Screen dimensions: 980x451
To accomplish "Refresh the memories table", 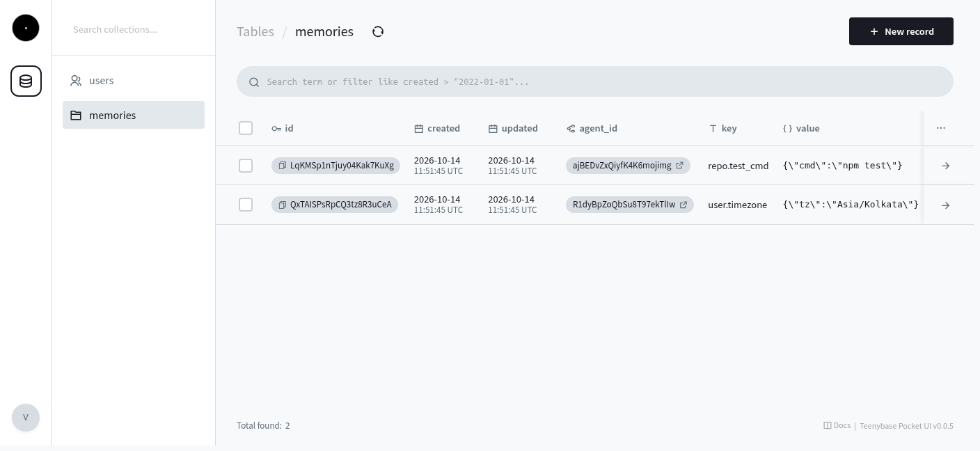I will [x=378, y=31].
